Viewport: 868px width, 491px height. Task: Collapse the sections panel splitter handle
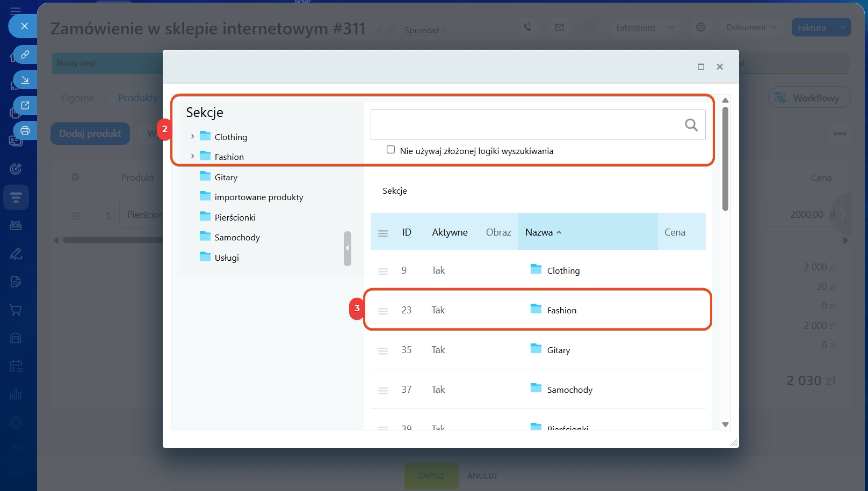click(347, 248)
